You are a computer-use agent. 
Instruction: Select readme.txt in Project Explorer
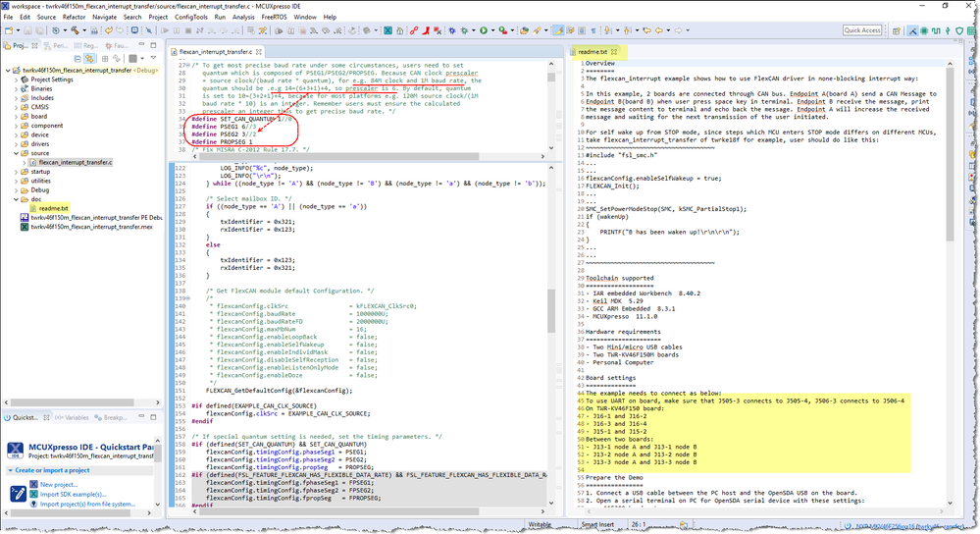(x=53, y=208)
